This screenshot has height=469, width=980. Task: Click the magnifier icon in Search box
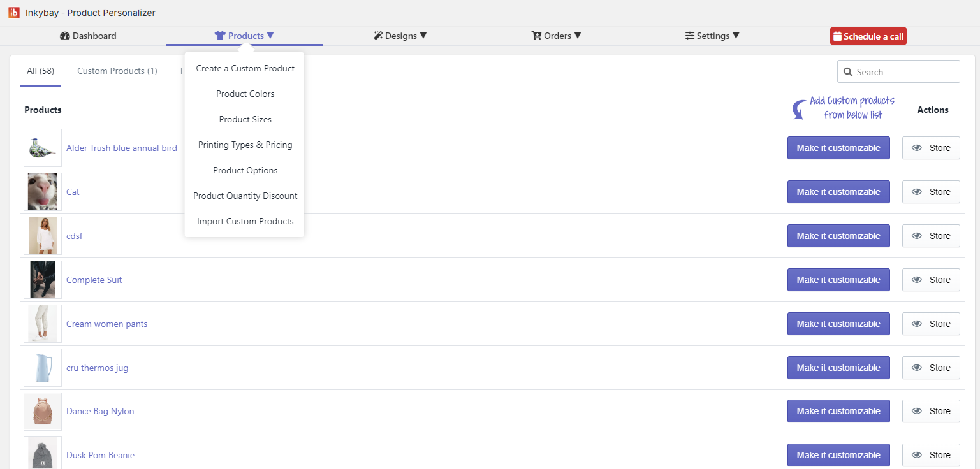click(848, 72)
